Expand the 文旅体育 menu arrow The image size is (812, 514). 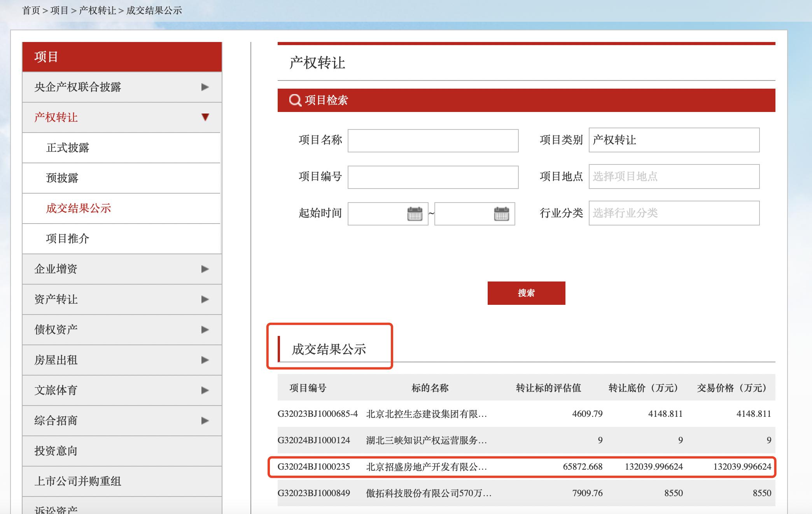tap(205, 390)
